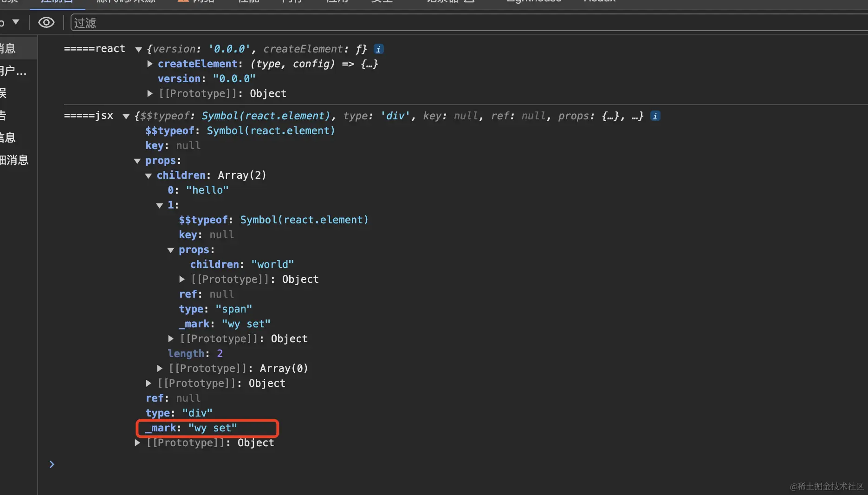Click the length: 2 property

pos(195,354)
